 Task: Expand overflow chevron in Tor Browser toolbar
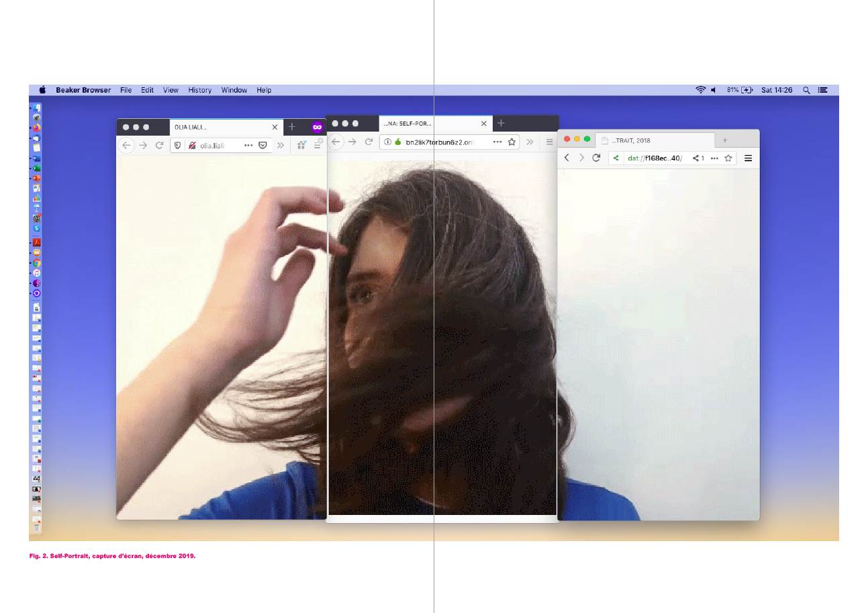pyautogui.click(x=530, y=142)
